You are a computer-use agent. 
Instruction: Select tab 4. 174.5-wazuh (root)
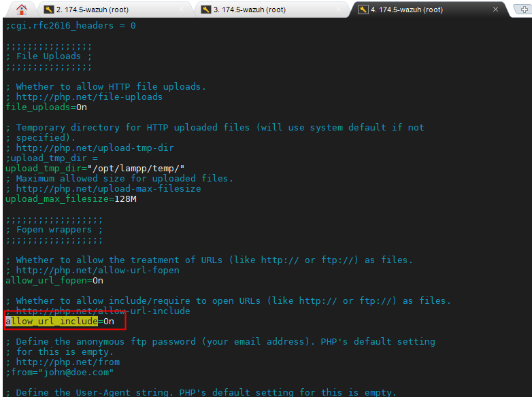pyautogui.click(x=406, y=10)
